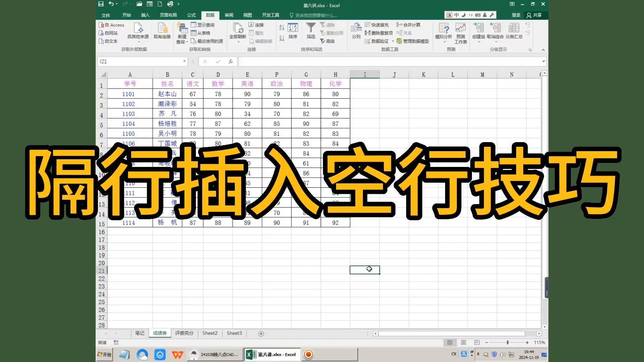Switch to 公式 Formulas tab
This screenshot has height=362, width=644.
(192, 15)
